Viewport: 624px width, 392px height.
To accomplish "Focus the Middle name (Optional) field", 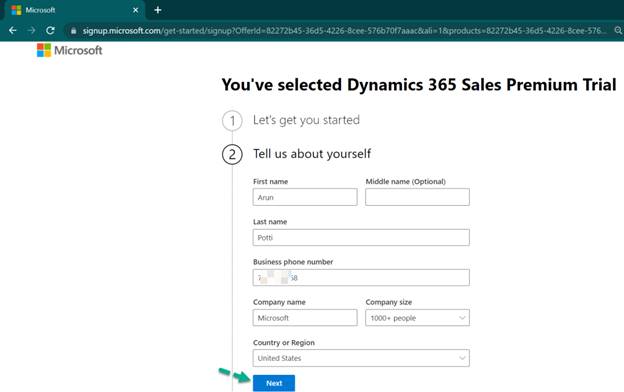I will pyautogui.click(x=417, y=197).
